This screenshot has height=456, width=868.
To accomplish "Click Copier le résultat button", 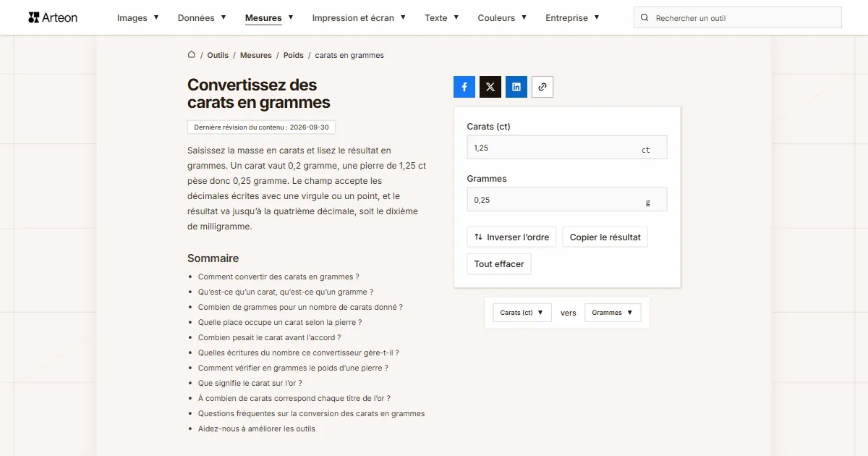I will (x=605, y=237).
